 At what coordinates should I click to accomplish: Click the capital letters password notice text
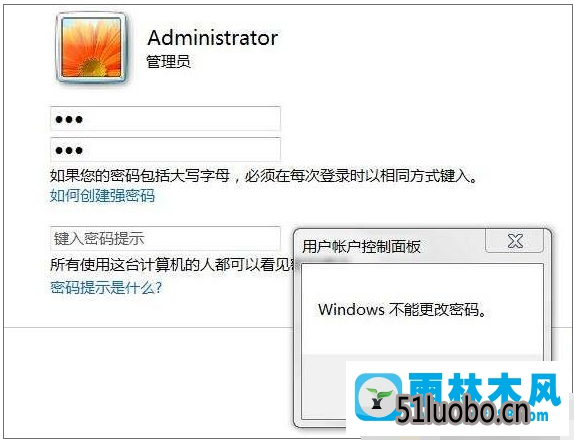264,176
